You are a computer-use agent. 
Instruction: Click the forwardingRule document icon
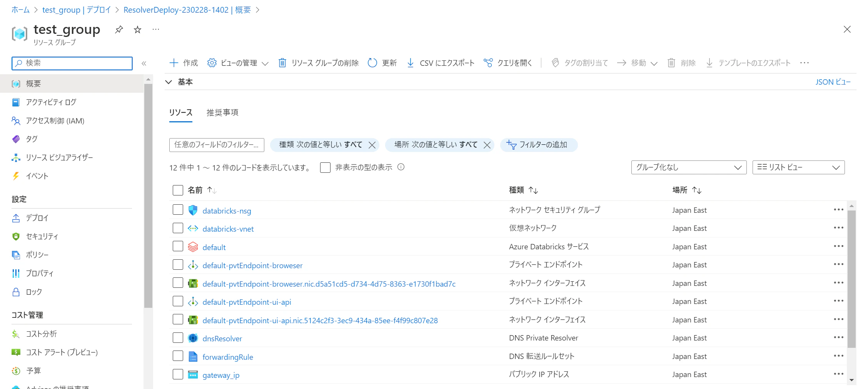pyautogui.click(x=193, y=357)
